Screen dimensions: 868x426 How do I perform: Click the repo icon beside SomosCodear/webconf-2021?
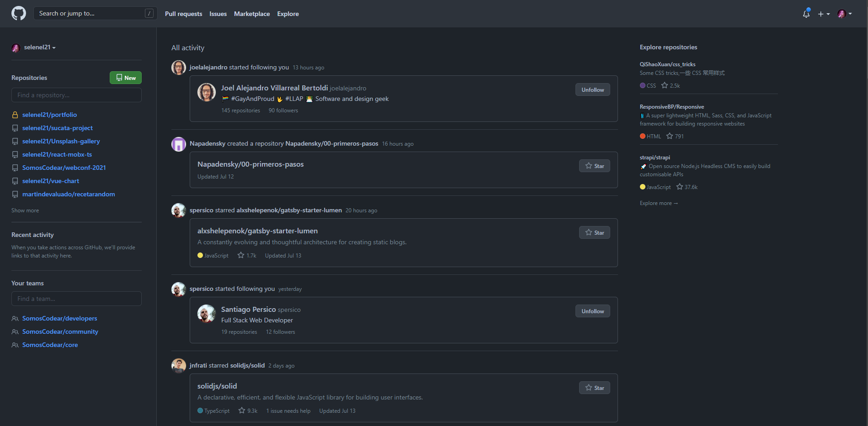click(15, 168)
